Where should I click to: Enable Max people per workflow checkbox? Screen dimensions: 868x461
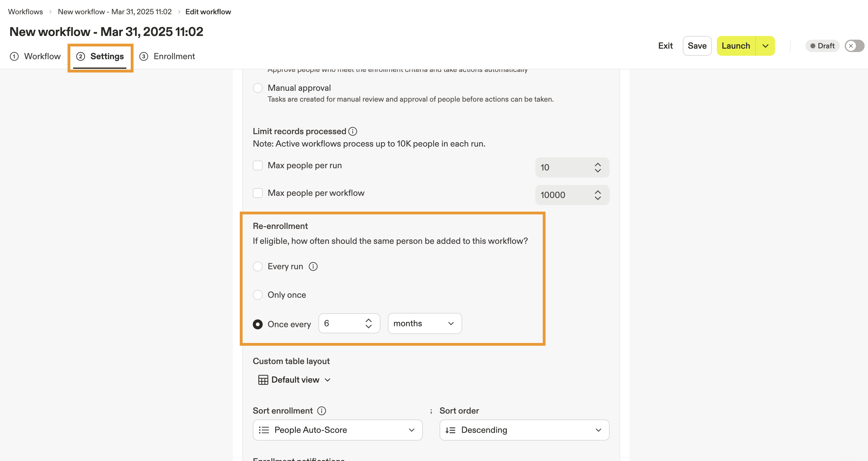tap(258, 193)
